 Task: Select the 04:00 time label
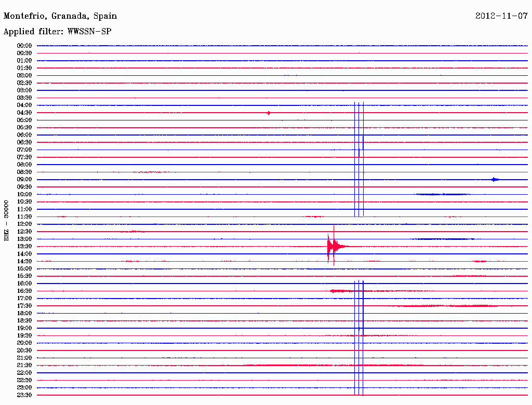click(24, 105)
